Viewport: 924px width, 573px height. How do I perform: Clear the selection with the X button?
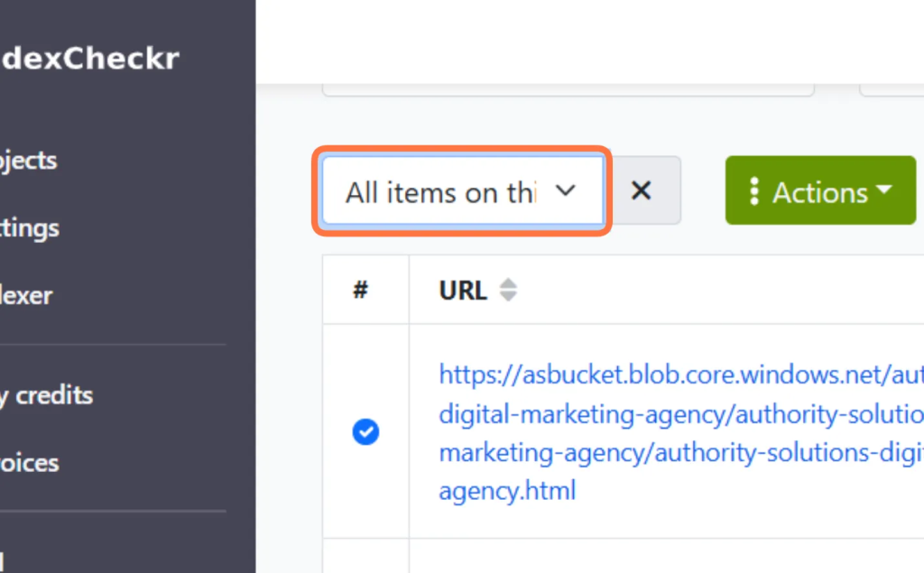pos(642,190)
